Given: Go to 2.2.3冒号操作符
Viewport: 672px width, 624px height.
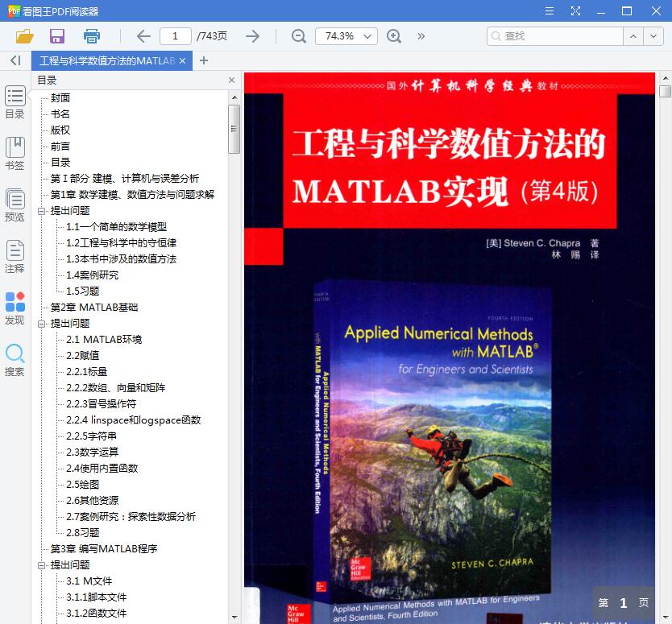Looking at the screenshot, I should click(102, 404).
